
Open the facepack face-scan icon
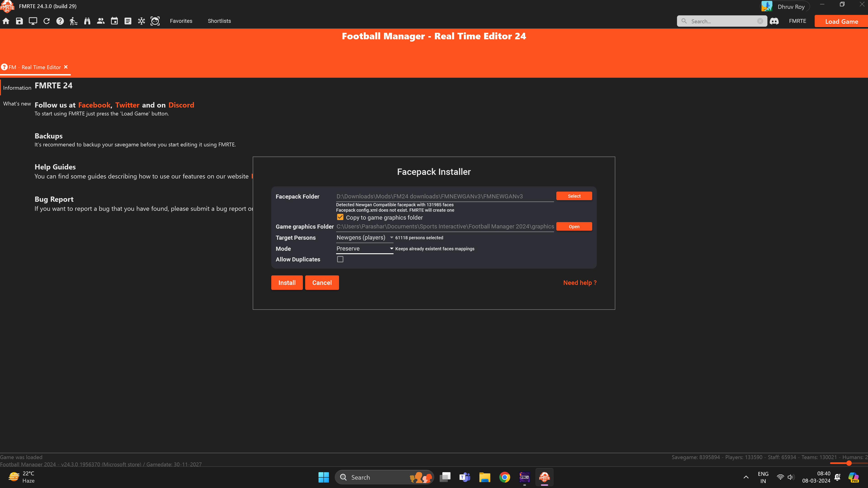click(x=155, y=21)
